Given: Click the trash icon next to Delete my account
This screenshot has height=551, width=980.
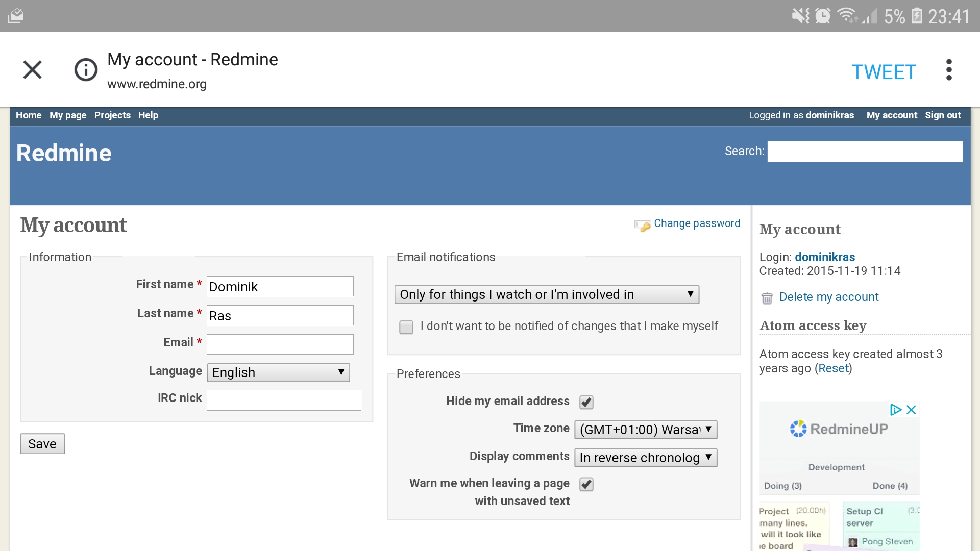Looking at the screenshot, I should pyautogui.click(x=767, y=298).
